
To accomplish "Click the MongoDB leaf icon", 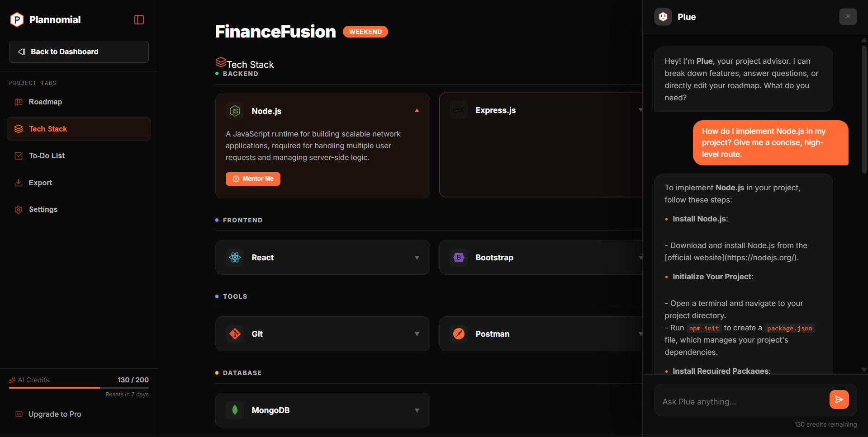I will coord(235,410).
